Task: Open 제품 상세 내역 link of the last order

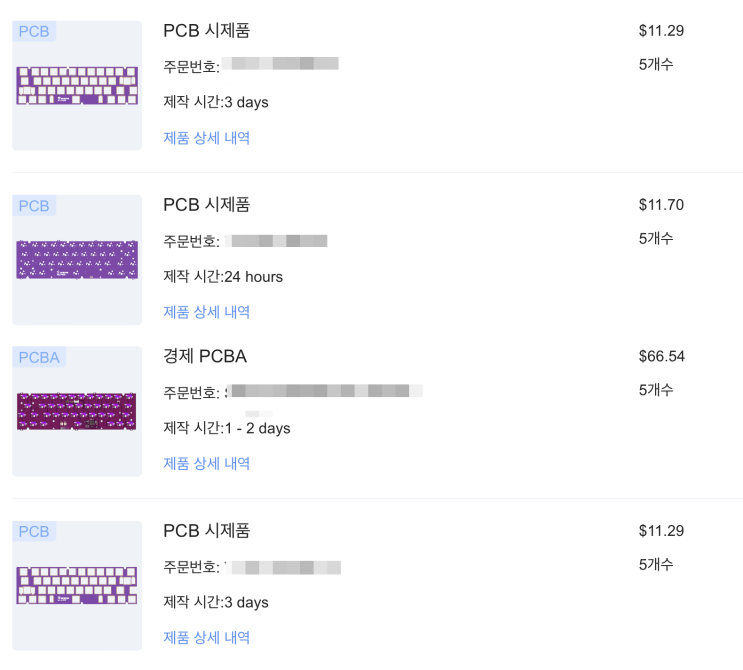Action: click(x=206, y=637)
